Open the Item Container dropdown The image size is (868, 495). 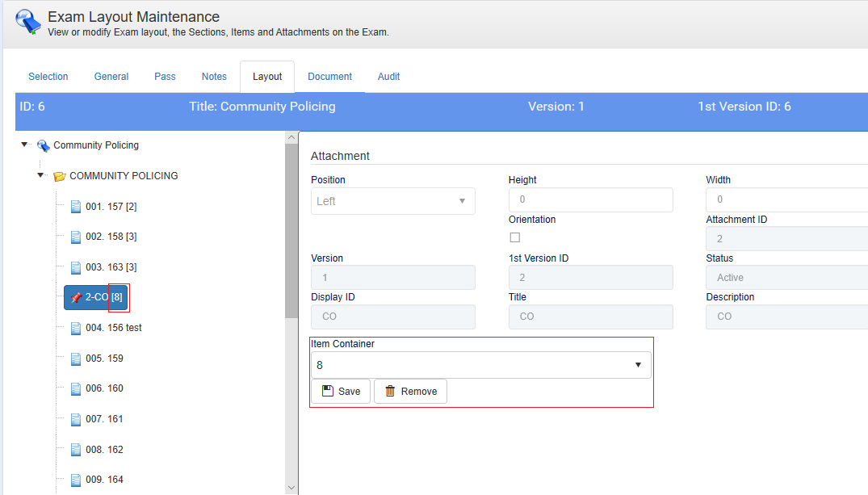480,365
